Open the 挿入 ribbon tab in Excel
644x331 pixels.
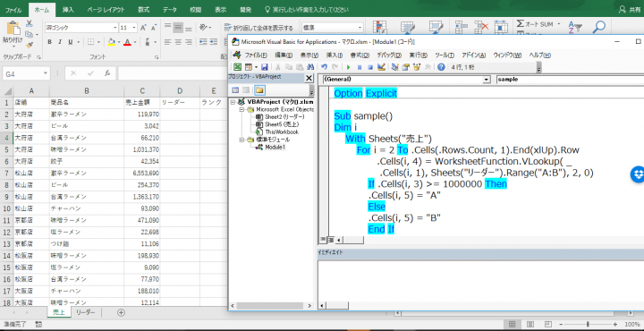point(69,10)
